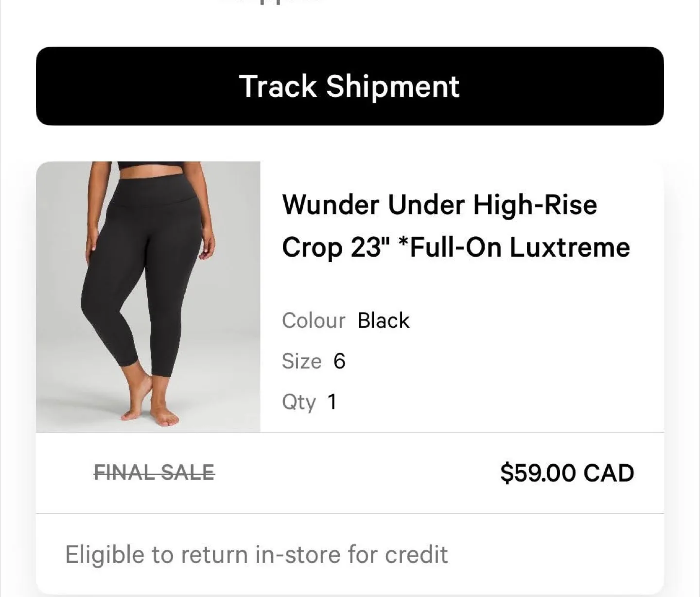Open the black leggings product thumbnail
This screenshot has width=700, height=597.
click(148, 297)
